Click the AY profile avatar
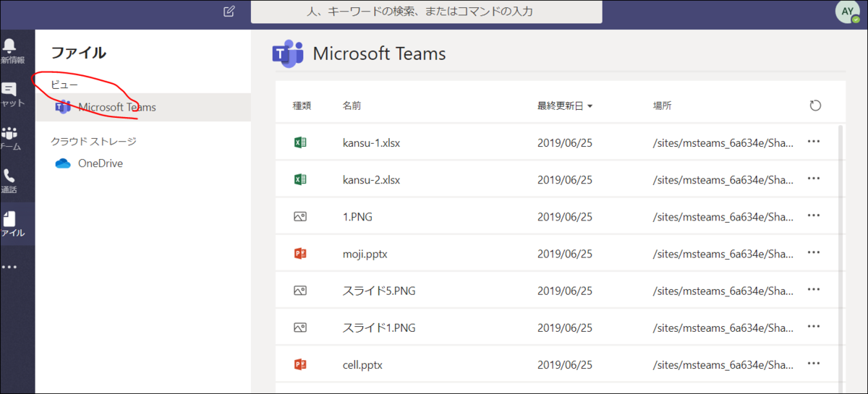868x394 pixels. 847,12
